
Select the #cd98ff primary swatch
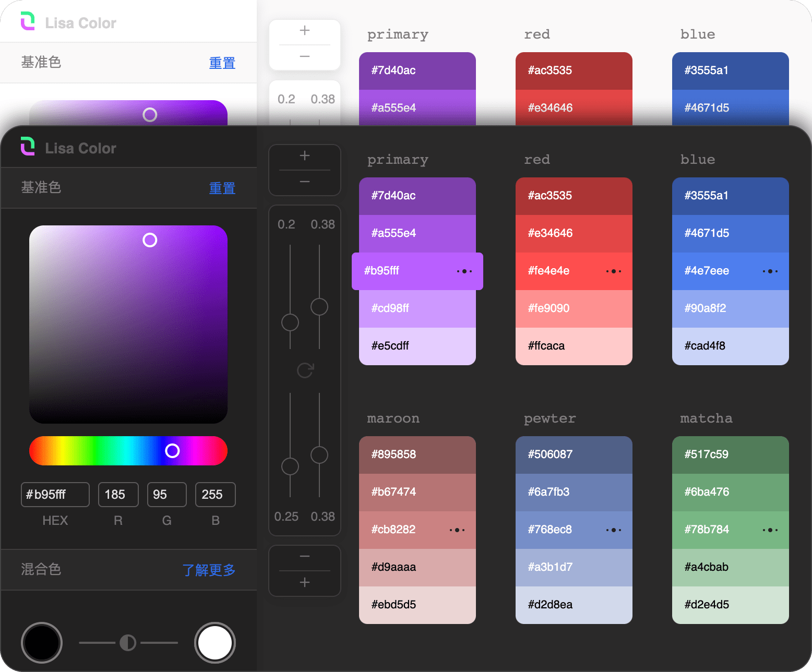[417, 308]
